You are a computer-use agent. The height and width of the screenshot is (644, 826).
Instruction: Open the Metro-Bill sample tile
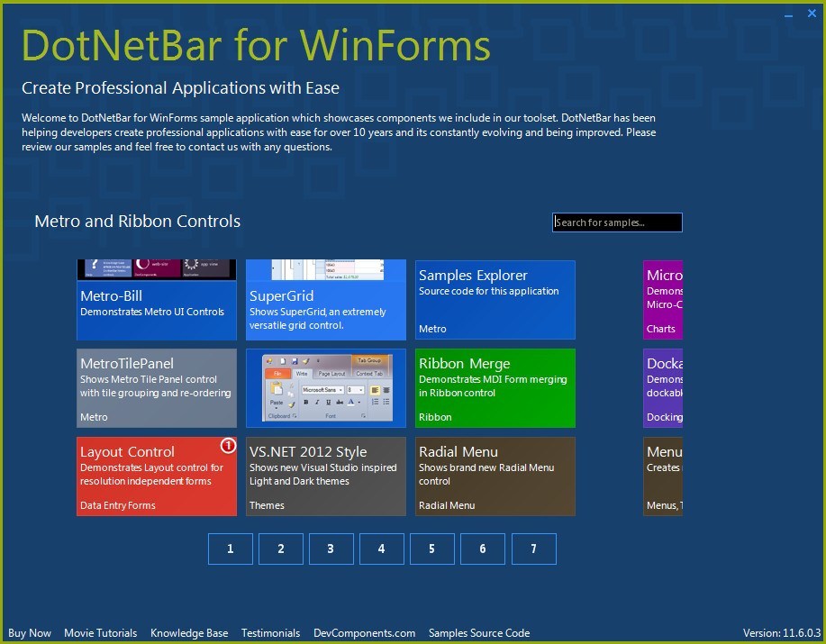point(157,300)
